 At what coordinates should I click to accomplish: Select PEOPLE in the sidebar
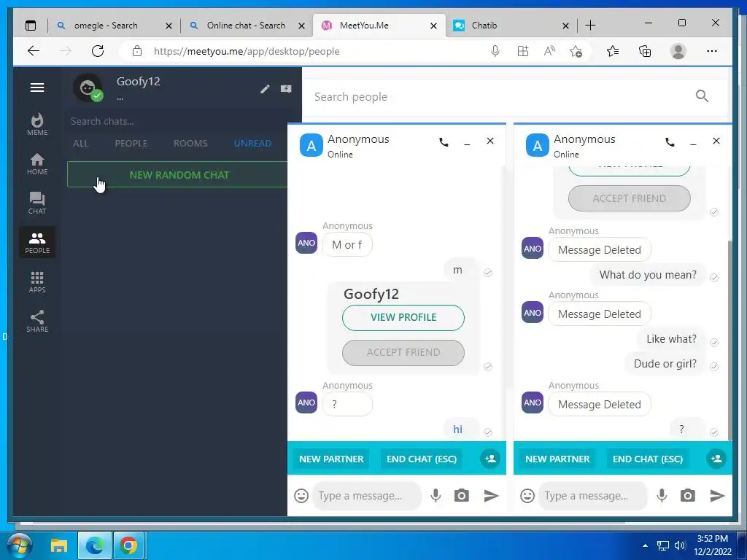pyautogui.click(x=37, y=242)
